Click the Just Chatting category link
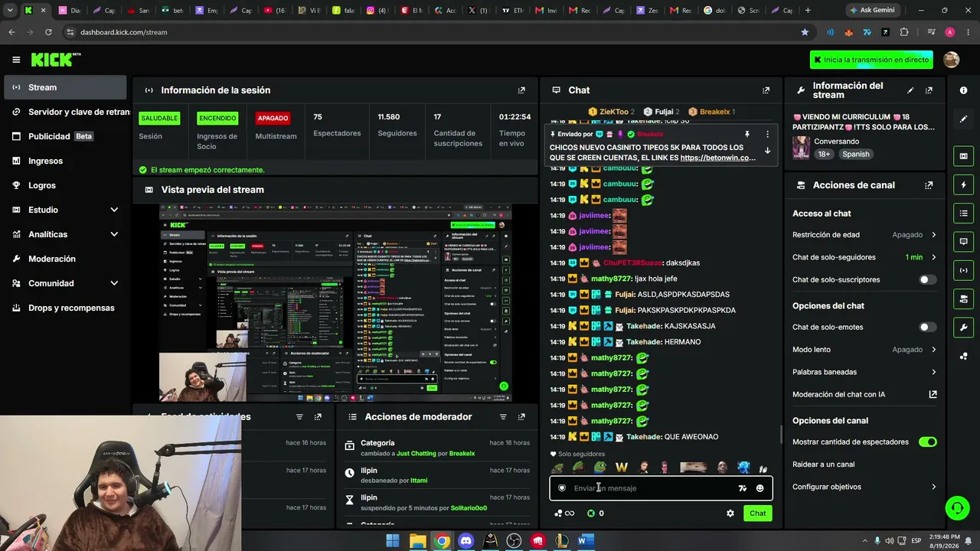The image size is (980, 551). coord(416,454)
